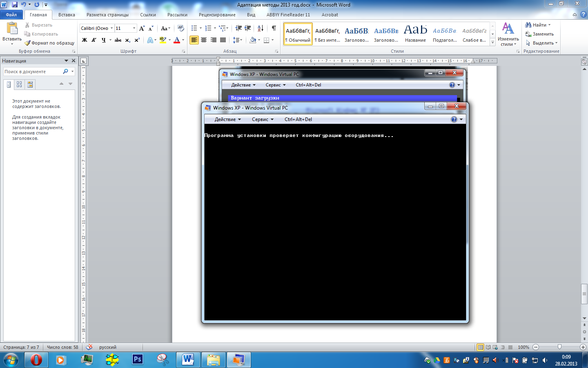This screenshot has width=588, height=368.
Task: Switch to ABBYY FineReader 11 tab
Action: (288, 15)
